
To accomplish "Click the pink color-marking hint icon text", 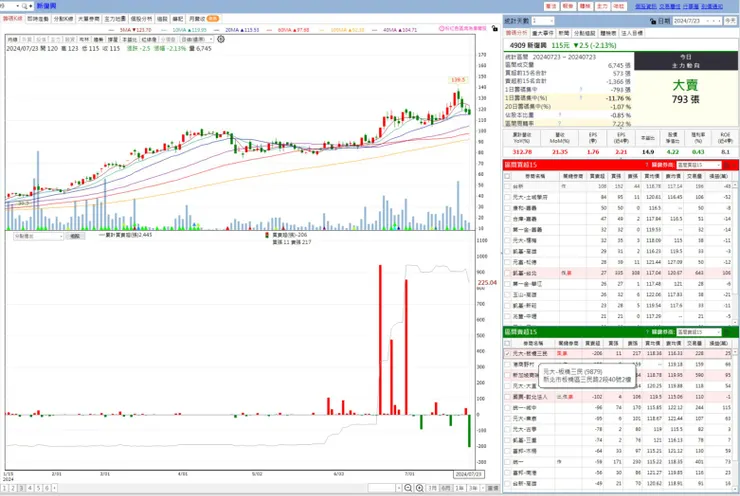I will [463, 29].
